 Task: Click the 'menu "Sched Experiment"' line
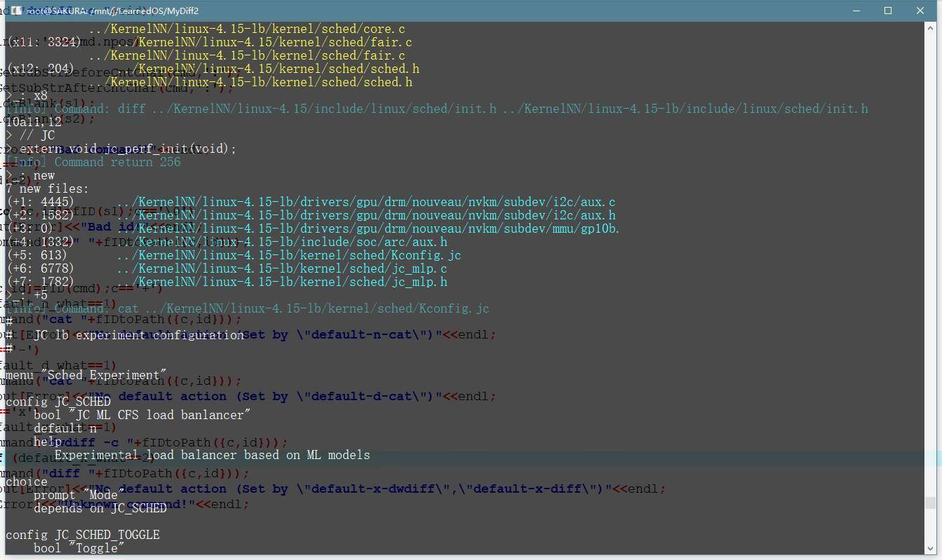tap(86, 375)
